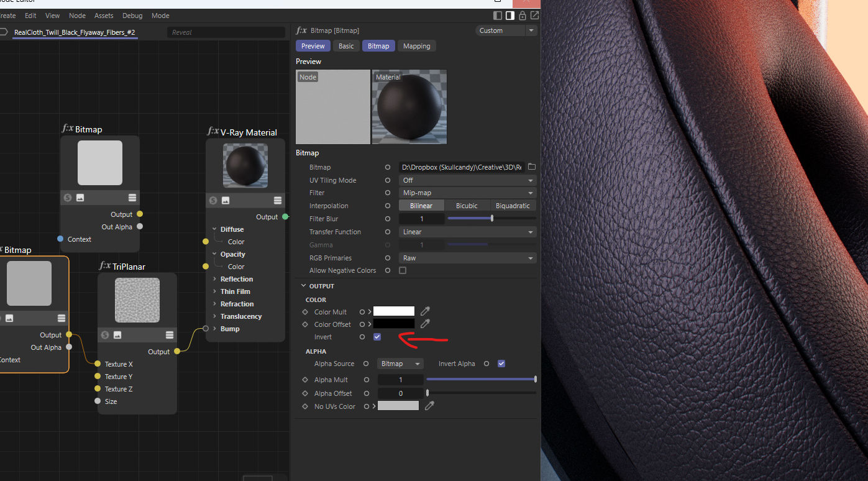Toggle the Preview tab button
868x481 pixels.
(313, 46)
